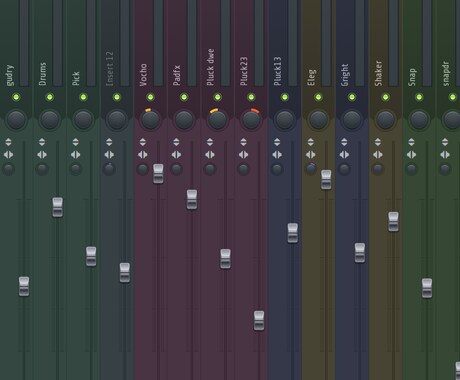
Task: Click the Pluck23 volume fader handle
Action: click(x=259, y=321)
